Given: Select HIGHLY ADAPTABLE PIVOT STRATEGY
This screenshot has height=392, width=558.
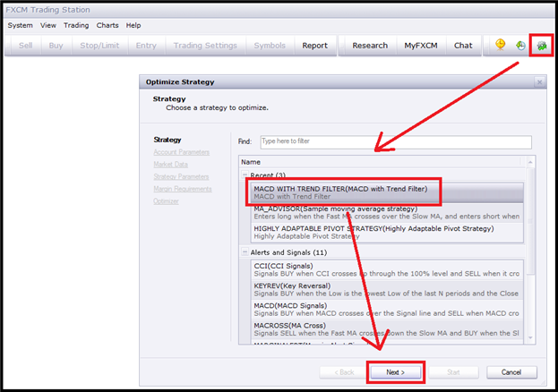Looking at the screenshot, I should (387, 233).
